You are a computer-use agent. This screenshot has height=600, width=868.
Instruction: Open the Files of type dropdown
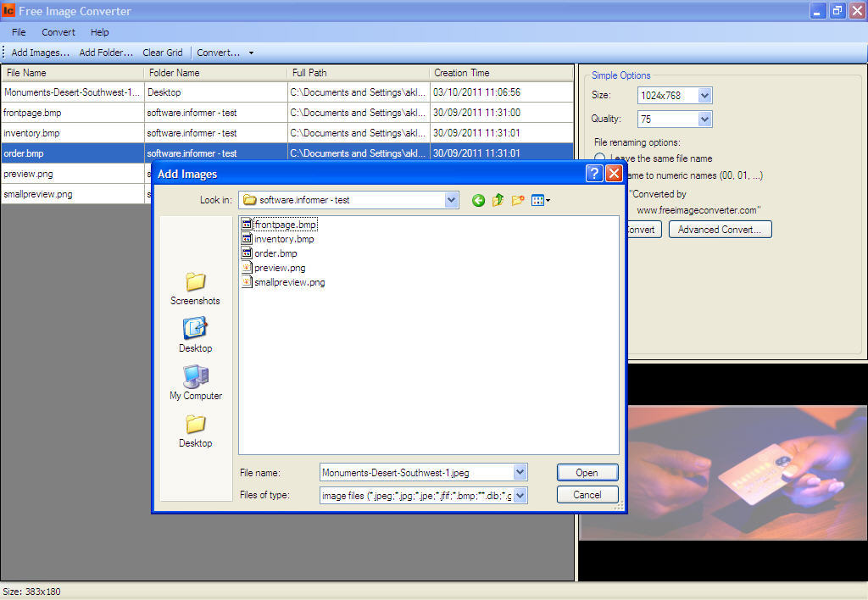coord(520,495)
